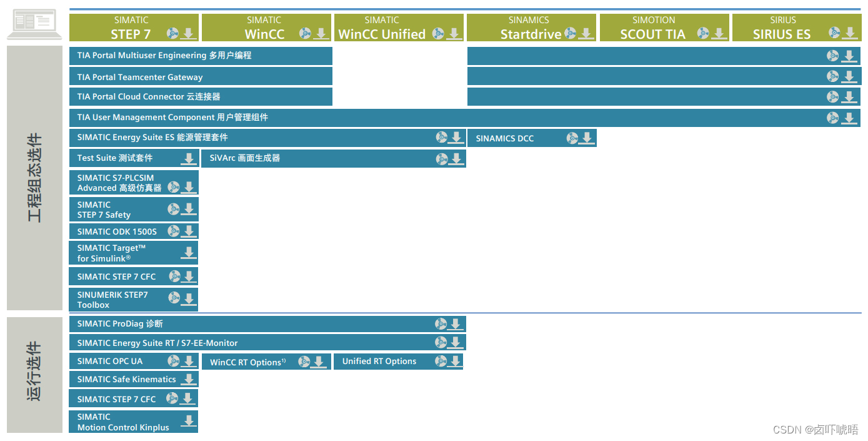The height and width of the screenshot is (441, 868).
Task: Click download arrow for STEP 7 CFC under 运行选件
Action: click(x=189, y=398)
